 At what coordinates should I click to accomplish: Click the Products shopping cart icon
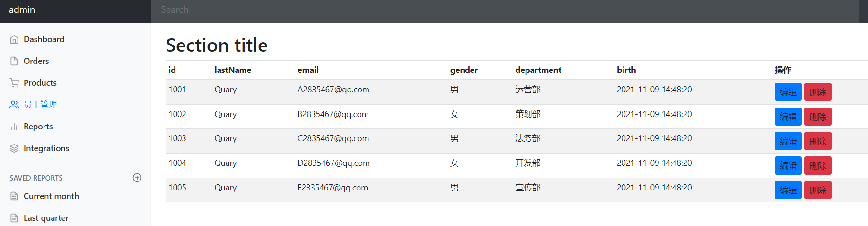click(14, 83)
